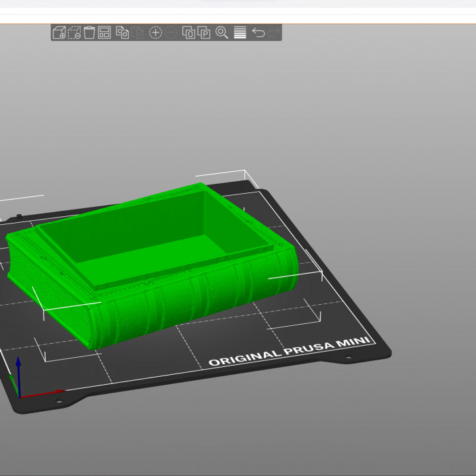Click the ORIGINAL PRUSA MINI bed label
This screenshot has height=476, width=476.
point(290,351)
